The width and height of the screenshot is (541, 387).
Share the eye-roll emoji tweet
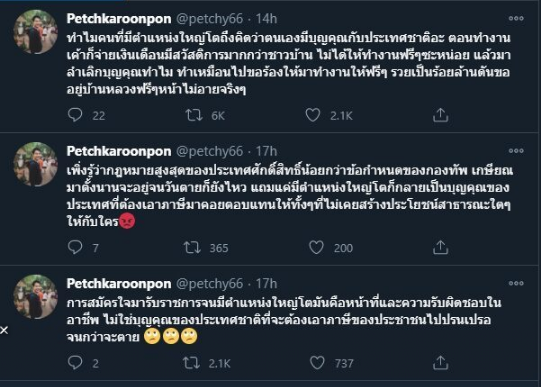[440, 363]
